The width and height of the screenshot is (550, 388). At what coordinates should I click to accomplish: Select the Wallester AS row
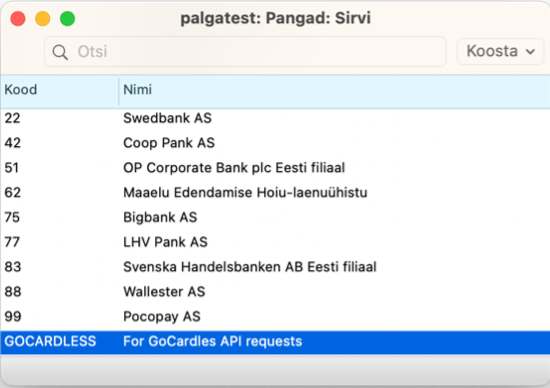click(275, 292)
